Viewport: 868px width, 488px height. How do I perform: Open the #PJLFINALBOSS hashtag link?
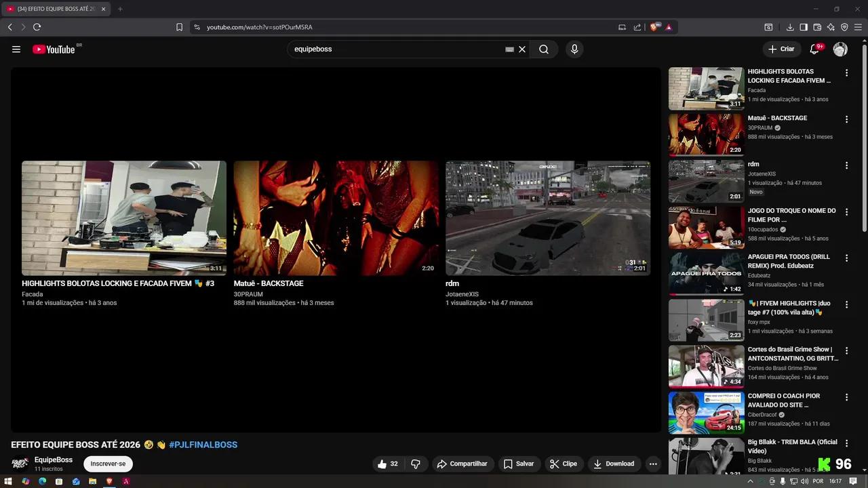coord(203,445)
